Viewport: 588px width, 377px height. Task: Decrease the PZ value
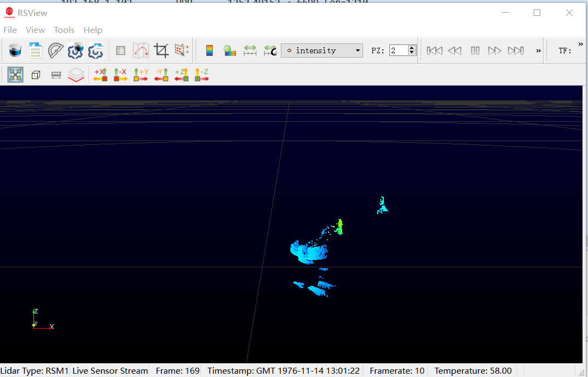click(x=412, y=53)
